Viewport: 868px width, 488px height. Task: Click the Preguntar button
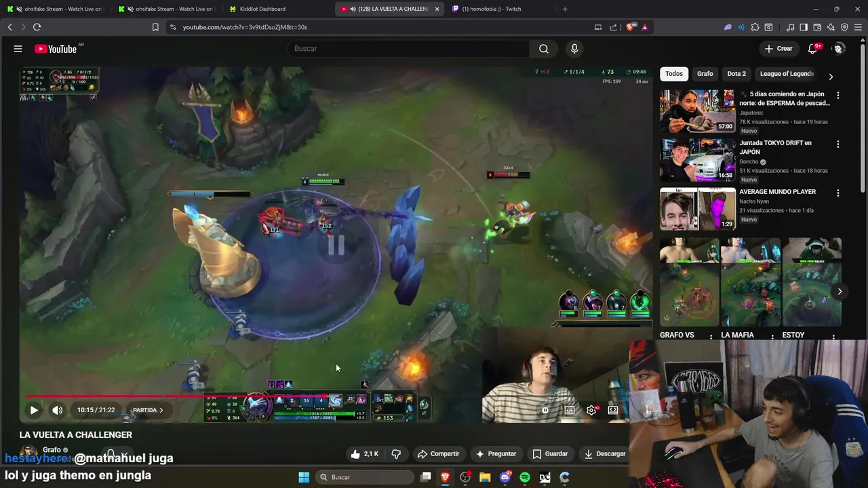pyautogui.click(x=496, y=453)
